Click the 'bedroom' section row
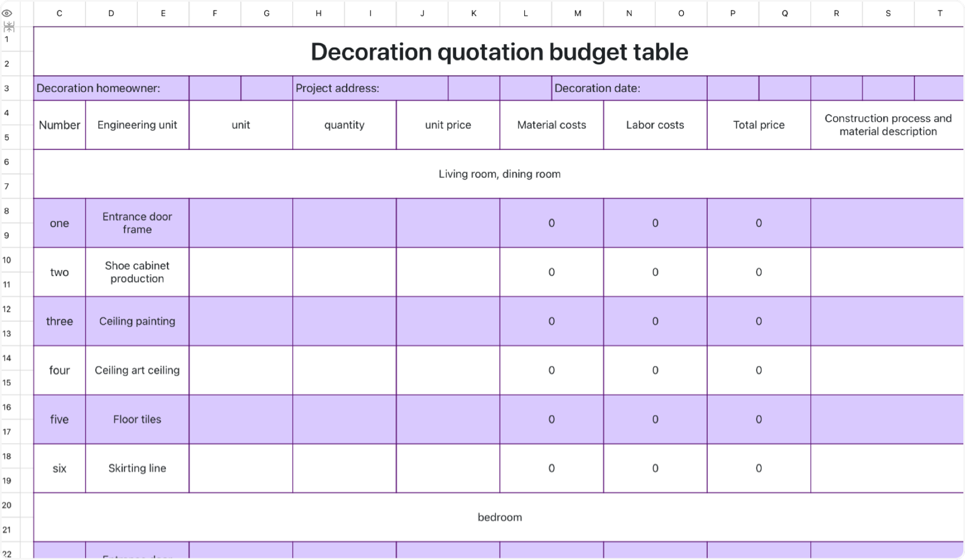Screen dimensions: 965x560 (499, 517)
